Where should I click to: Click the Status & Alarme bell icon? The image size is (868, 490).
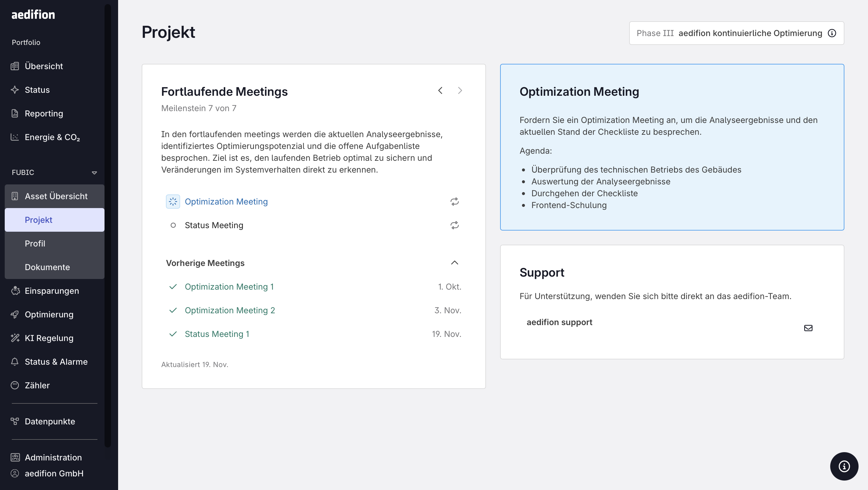(x=15, y=361)
